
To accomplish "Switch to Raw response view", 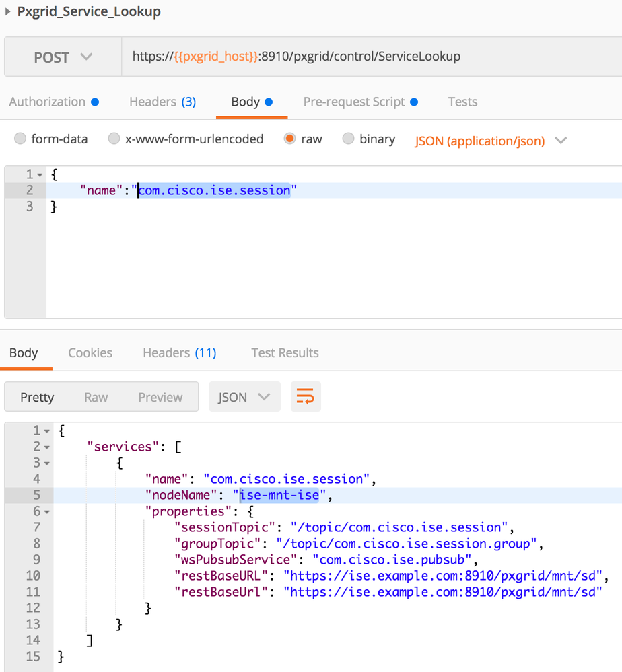I will tap(96, 397).
